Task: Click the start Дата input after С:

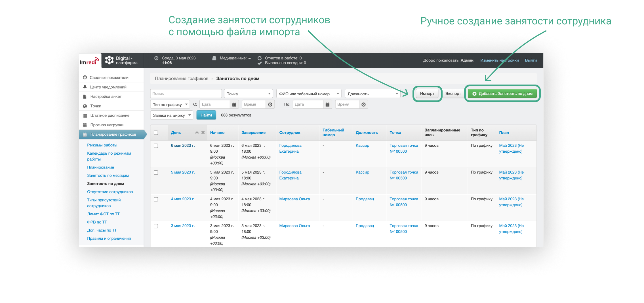Action: click(214, 105)
